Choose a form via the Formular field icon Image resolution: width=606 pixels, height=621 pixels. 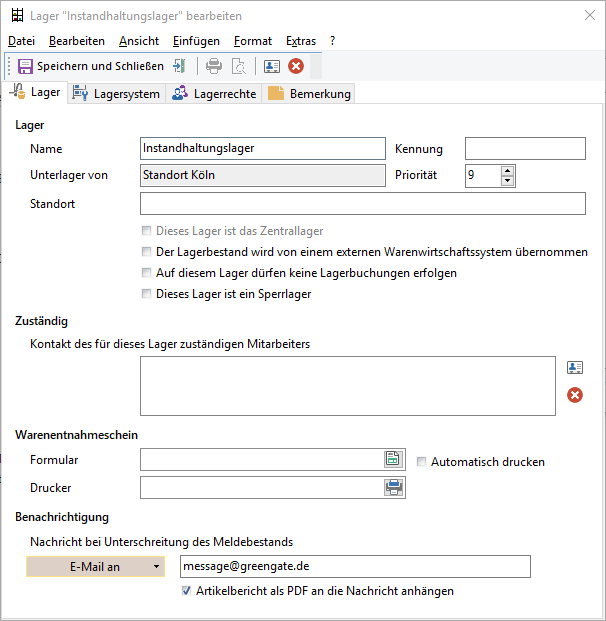393,459
